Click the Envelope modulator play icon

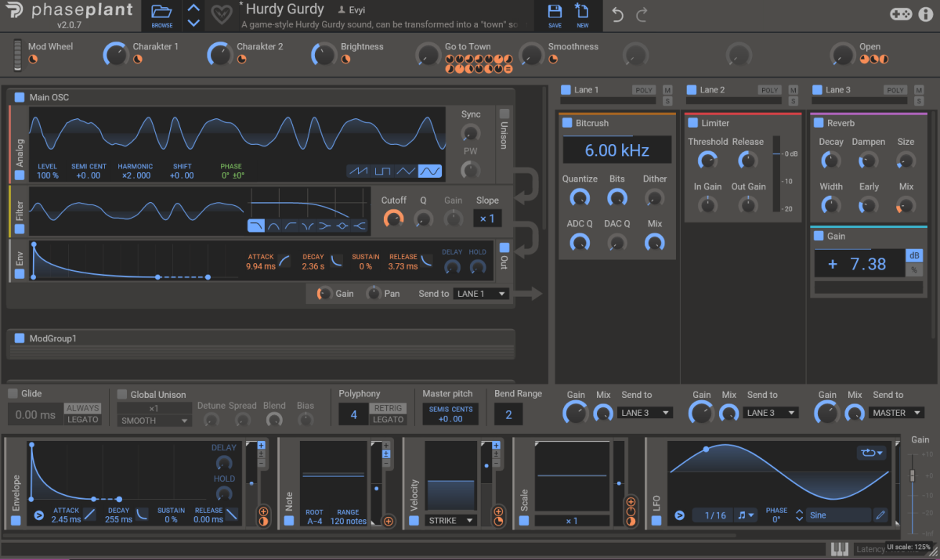click(x=39, y=515)
